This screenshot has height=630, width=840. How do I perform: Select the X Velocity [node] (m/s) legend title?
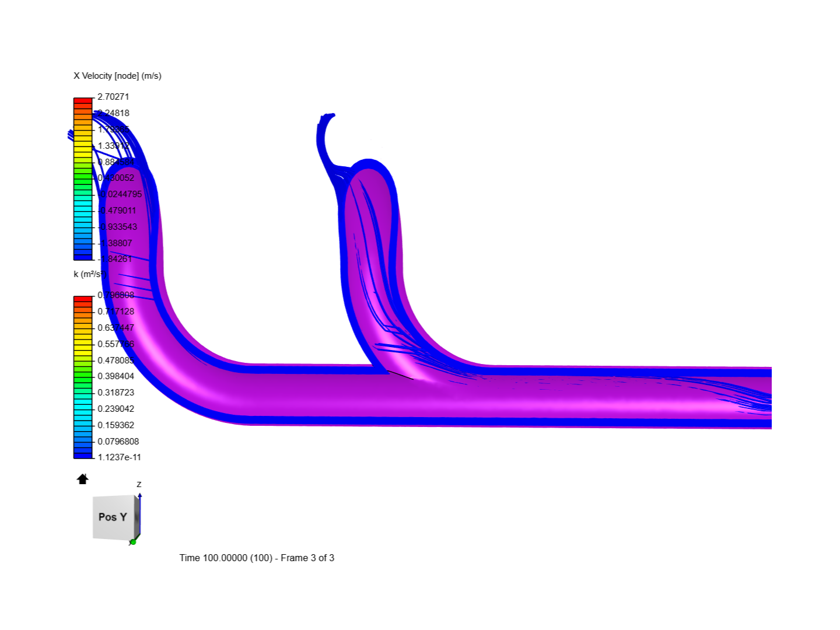[x=117, y=76]
